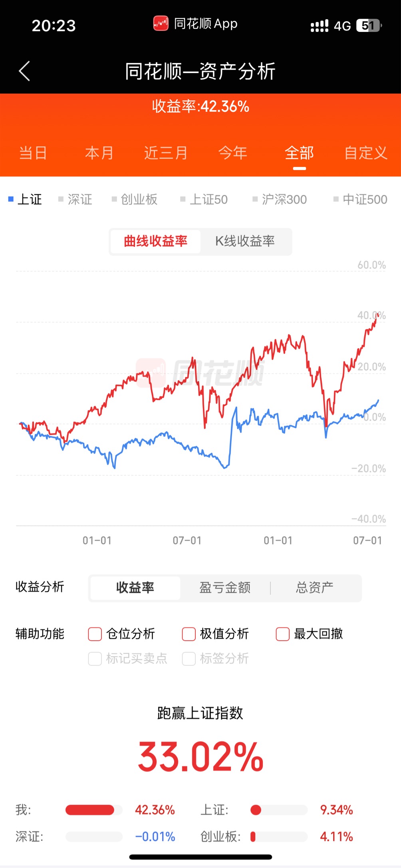Switch to the 今年 period tab
401x868 pixels.
233,153
